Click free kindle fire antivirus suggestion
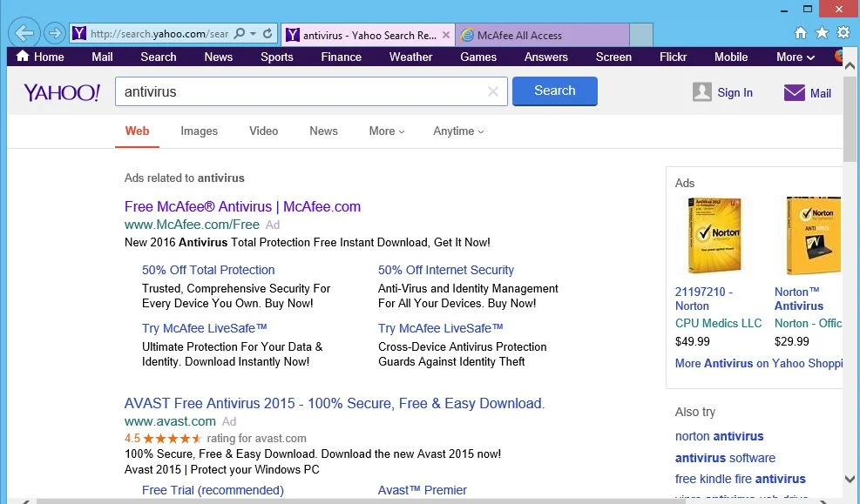This screenshot has width=860, height=504. click(x=741, y=479)
